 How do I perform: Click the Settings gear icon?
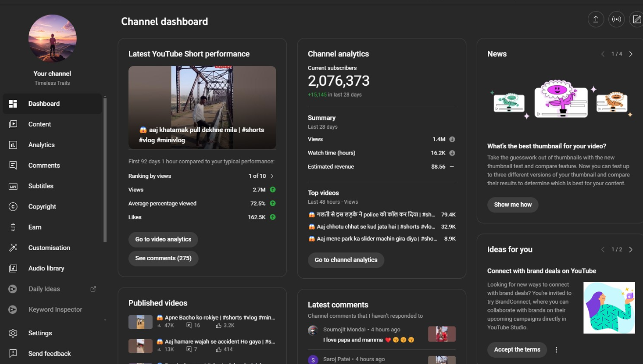13,333
